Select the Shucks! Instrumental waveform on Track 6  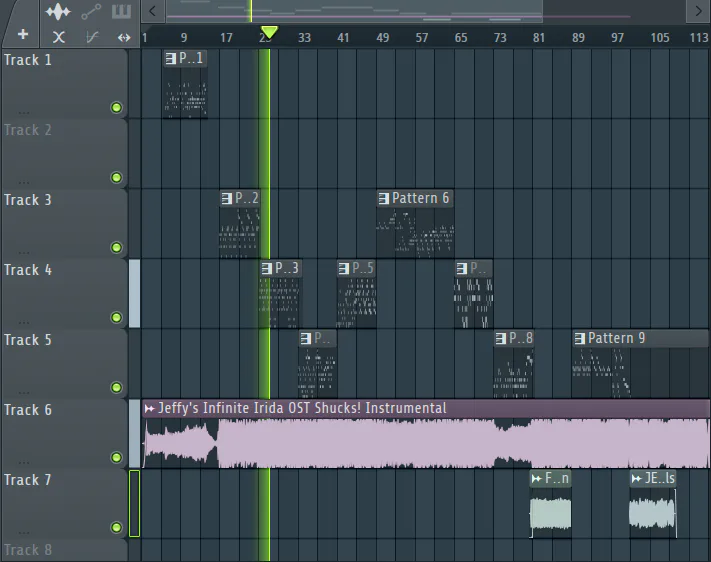426,443
